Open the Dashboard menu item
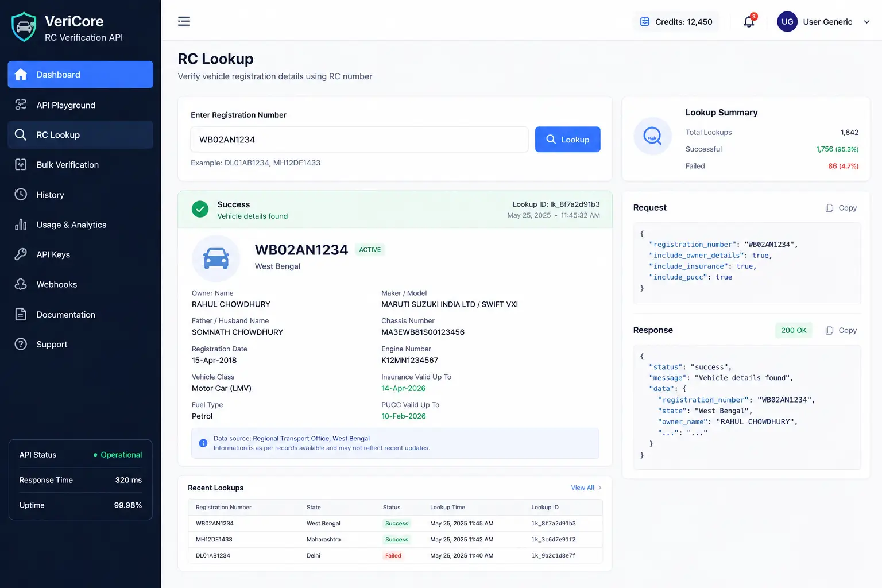 80,75
